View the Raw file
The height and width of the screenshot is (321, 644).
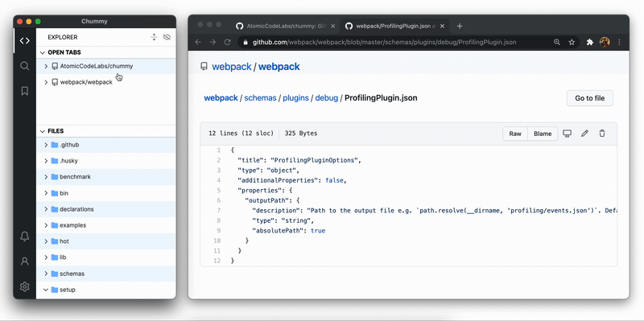coord(515,134)
